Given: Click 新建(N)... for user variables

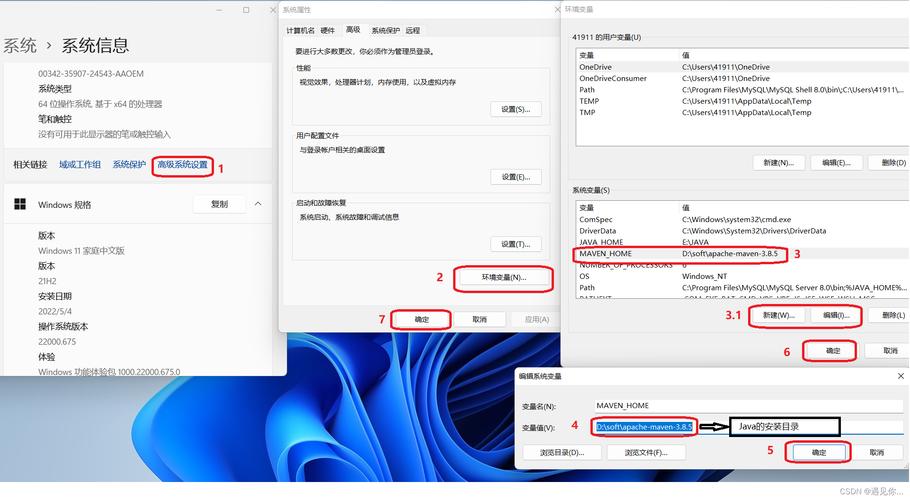Looking at the screenshot, I should point(778,163).
